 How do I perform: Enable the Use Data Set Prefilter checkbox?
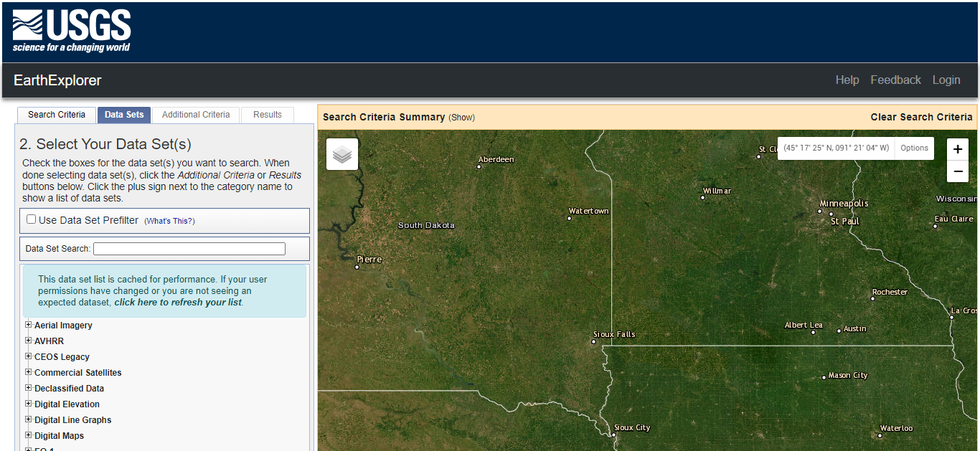click(31, 219)
